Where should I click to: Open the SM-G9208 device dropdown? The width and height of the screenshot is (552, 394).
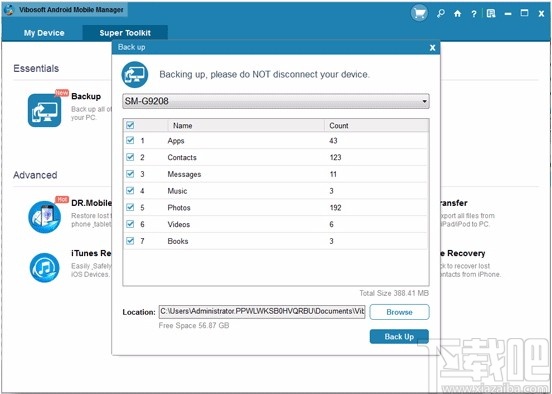click(x=276, y=101)
